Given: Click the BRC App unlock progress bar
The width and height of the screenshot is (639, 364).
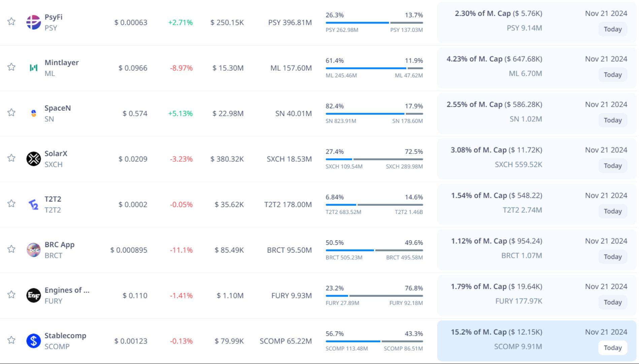Looking at the screenshot, I should pyautogui.click(x=374, y=250).
